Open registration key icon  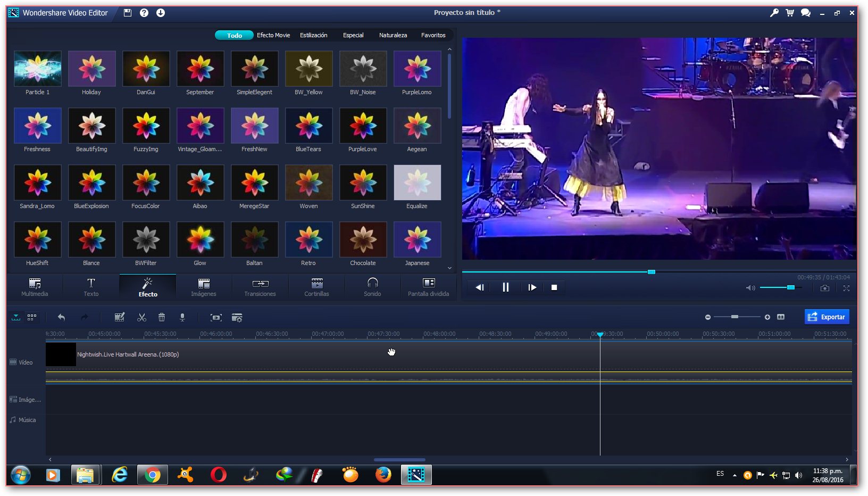[774, 13]
